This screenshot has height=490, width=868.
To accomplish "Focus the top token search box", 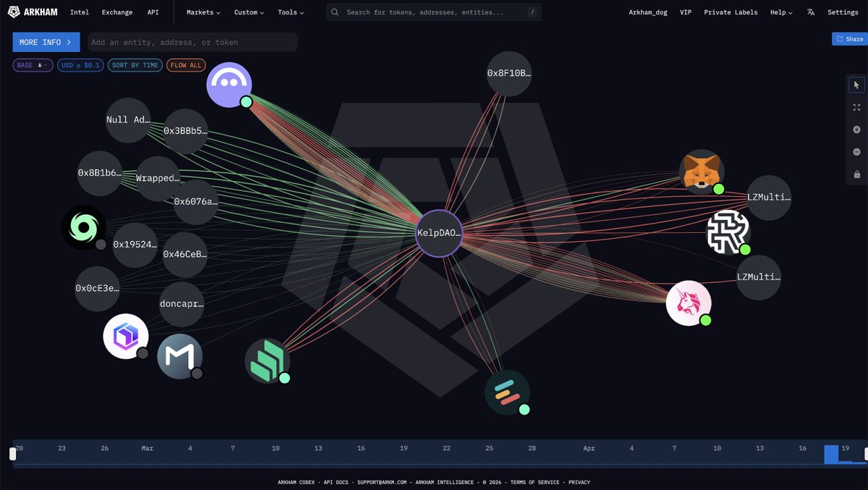I will 435,12.
